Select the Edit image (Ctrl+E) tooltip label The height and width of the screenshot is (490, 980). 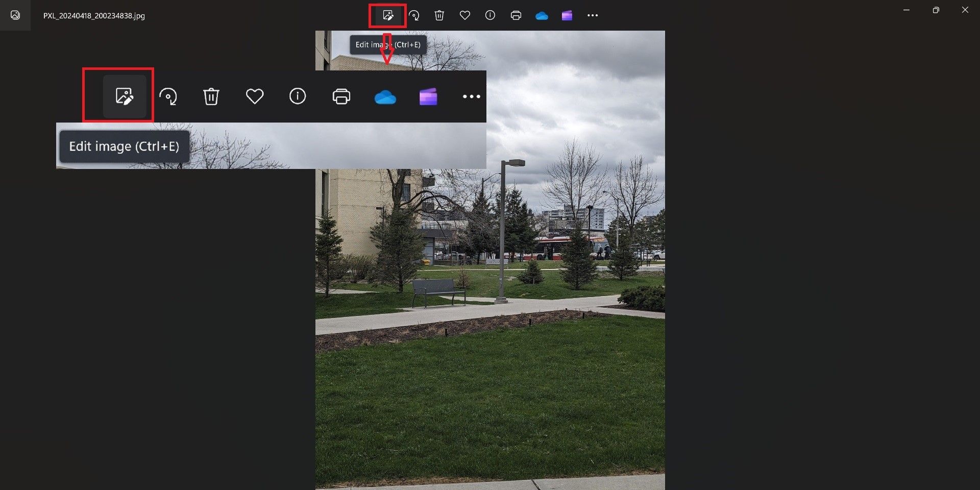point(124,146)
